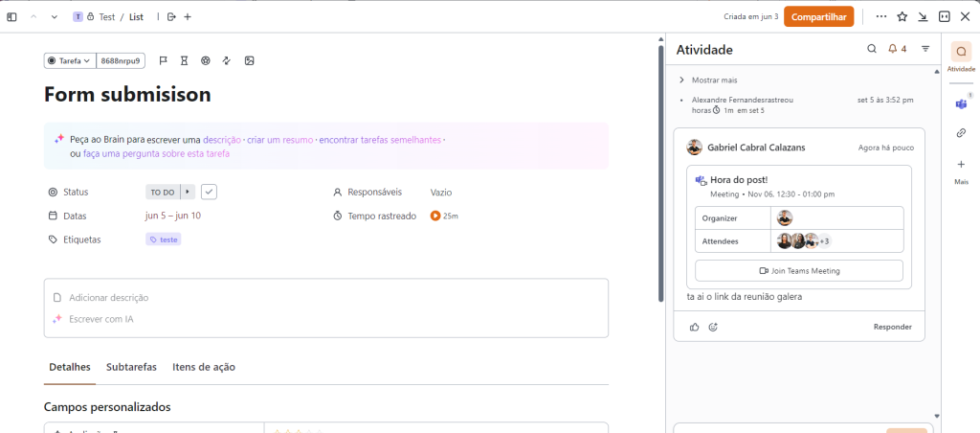Click the hourglass time estimate icon

(184, 60)
